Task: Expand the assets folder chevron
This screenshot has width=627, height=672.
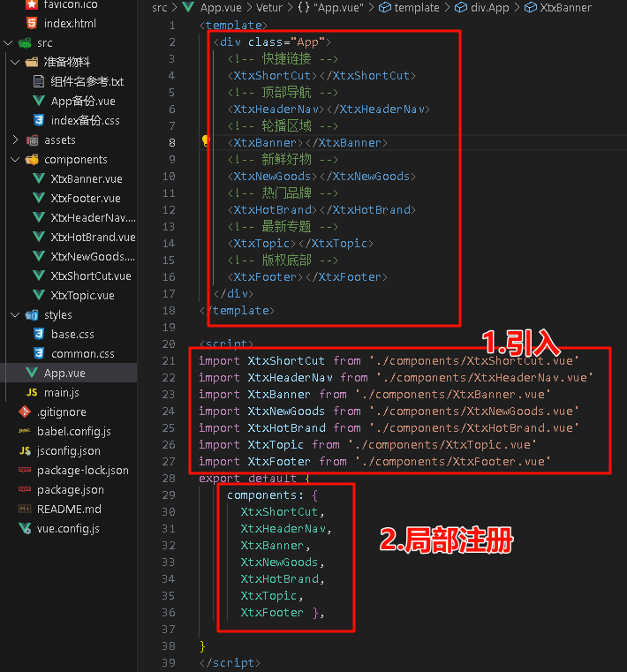Action: point(15,140)
